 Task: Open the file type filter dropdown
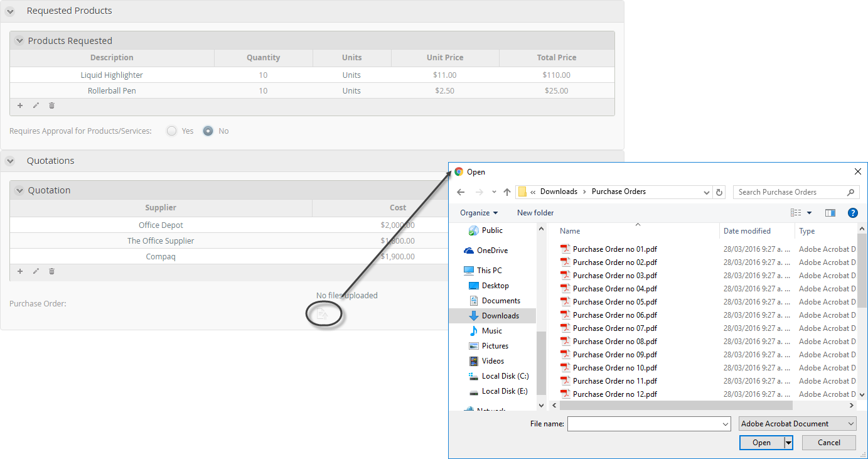coord(797,424)
